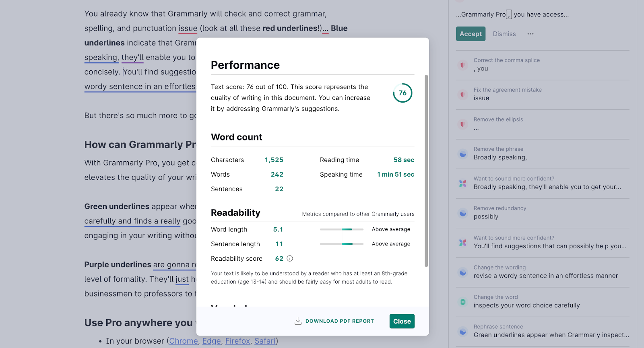Click the underlined 'wordy sentence in an effortless' text
The width and height of the screenshot is (644, 348).
(x=140, y=86)
